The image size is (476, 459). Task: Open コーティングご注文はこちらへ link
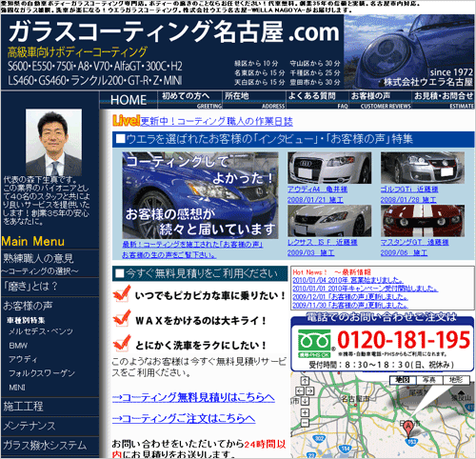184,419
